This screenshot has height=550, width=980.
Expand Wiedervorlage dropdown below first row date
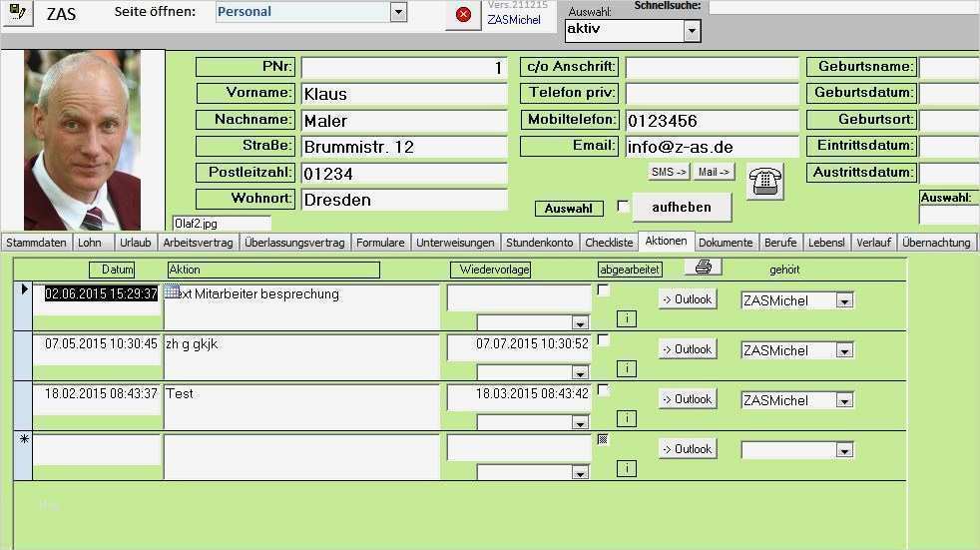tap(580, 323)
